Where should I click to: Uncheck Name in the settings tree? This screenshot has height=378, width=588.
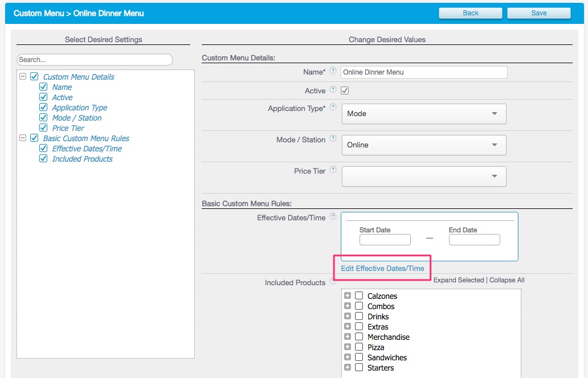pyautogui.click(x=44, y=87)
